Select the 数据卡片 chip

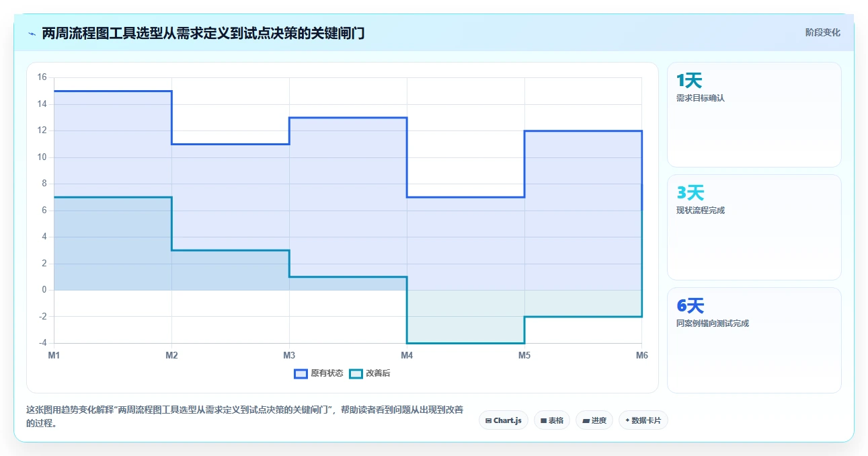[643, 420]
